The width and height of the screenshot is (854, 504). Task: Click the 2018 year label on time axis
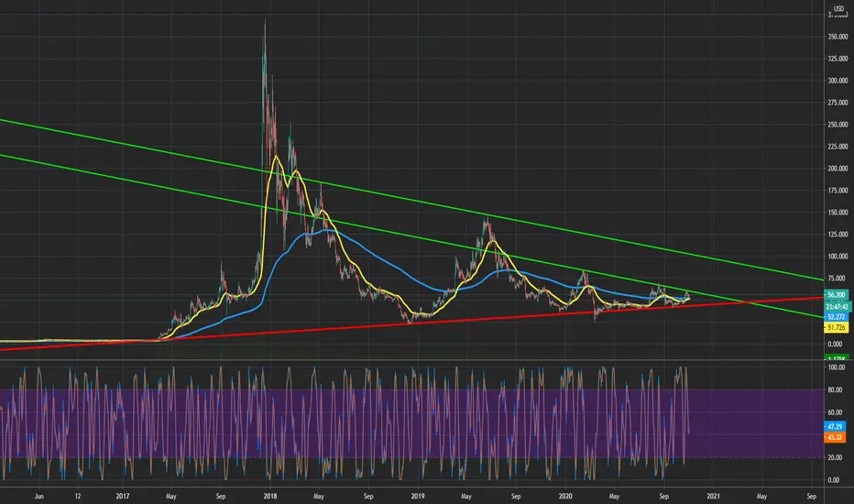coord(270,497)
